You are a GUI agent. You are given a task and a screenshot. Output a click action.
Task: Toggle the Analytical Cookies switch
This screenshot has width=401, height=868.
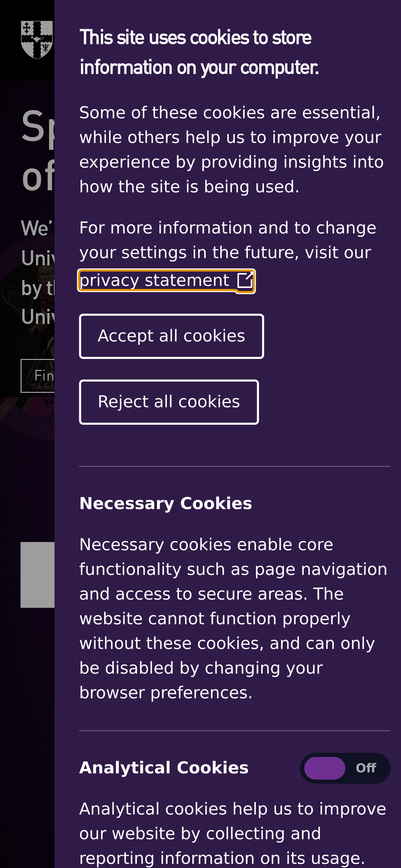(x=345, y=768)
